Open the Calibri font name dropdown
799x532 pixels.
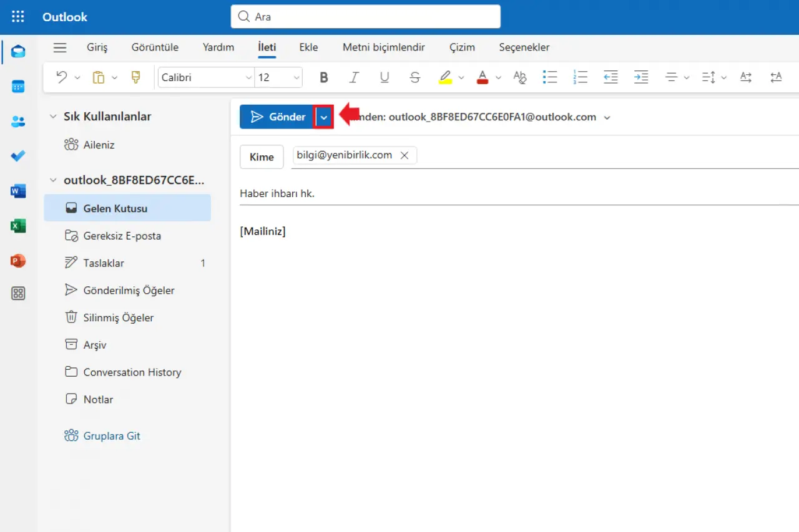206,77
